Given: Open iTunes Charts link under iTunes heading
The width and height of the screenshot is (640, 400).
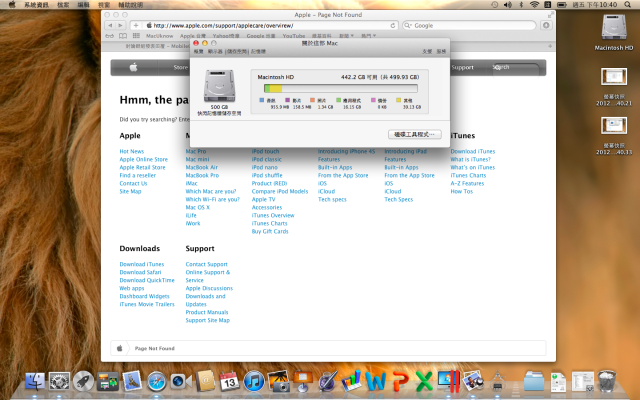Looking at the screenshot, I should (468, 176).
